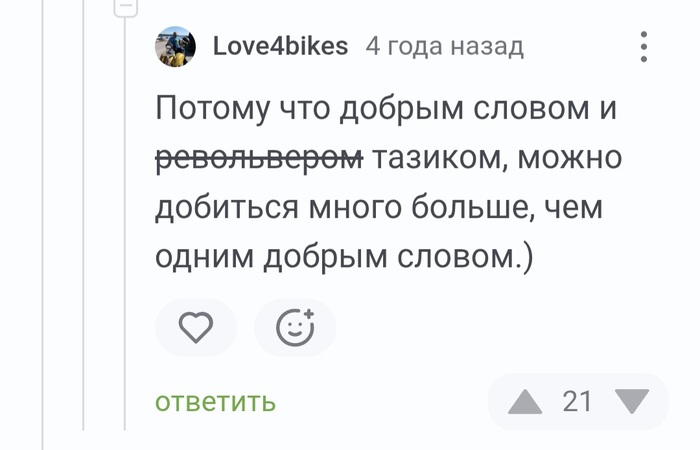Open the Love4bikes user profile link
Image resolution: width=700 pixels, height=450 pixels.
[280, 46]
